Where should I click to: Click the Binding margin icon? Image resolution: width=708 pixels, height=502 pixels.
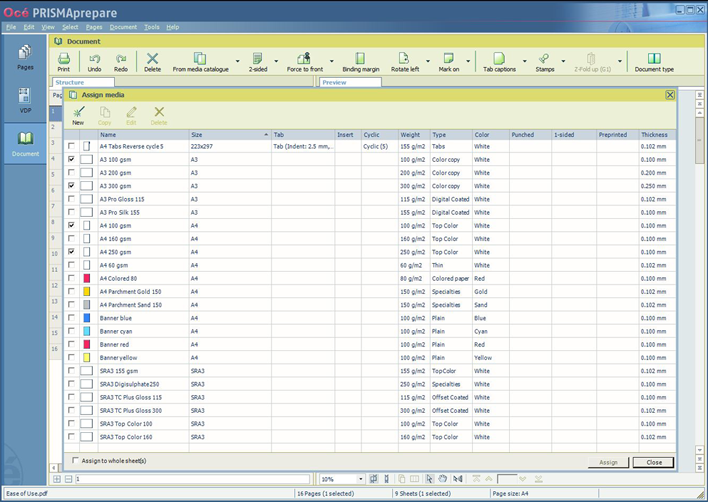click(360, 62)
